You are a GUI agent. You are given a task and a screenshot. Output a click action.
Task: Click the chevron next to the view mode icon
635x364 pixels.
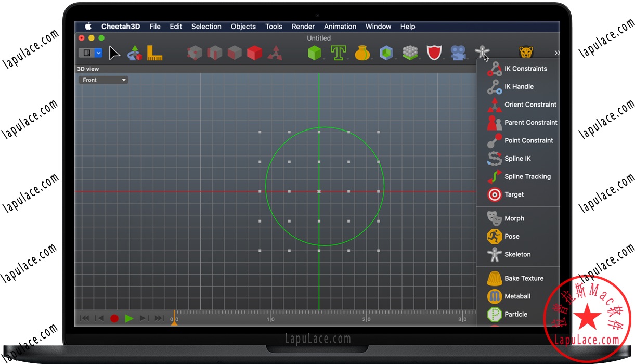[x=98, y=53]
